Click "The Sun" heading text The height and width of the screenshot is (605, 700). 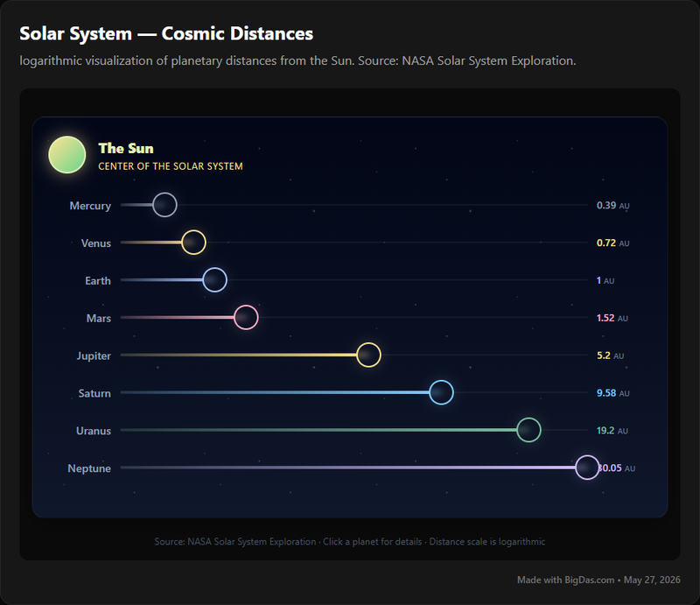tap(126, 148)
